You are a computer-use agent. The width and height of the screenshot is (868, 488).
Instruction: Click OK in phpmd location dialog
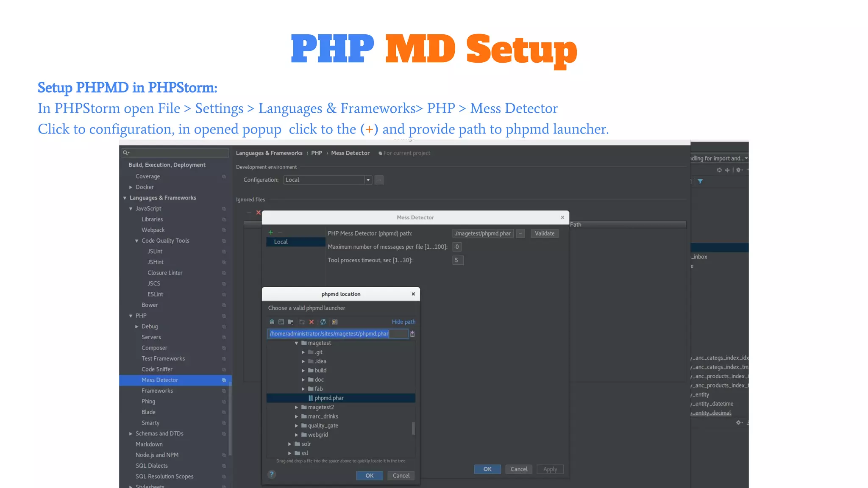(x=370, y=476)
